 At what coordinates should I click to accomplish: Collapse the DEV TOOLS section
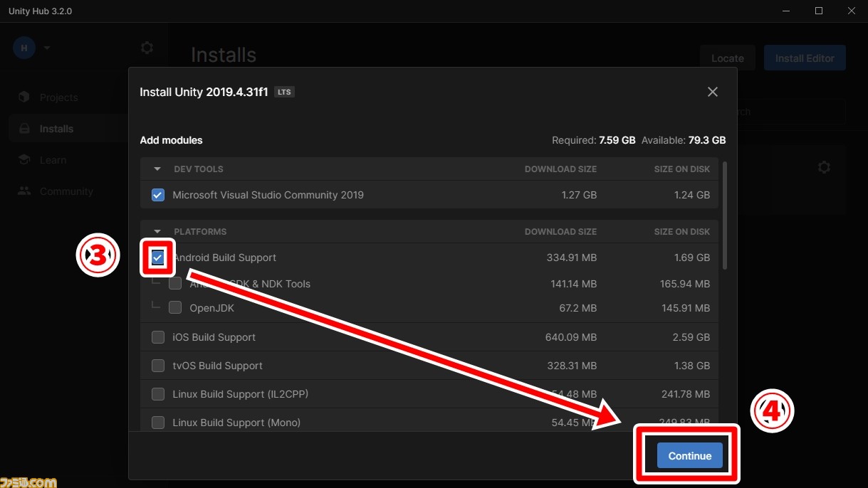[157, 169]
